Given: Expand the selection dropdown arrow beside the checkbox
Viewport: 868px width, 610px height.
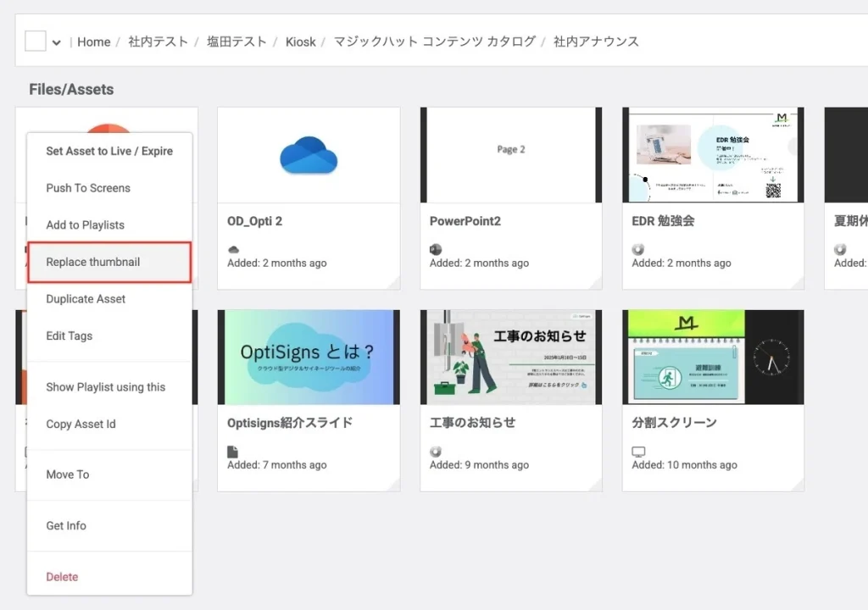Looking at the screenshot, I should [56, 42].
